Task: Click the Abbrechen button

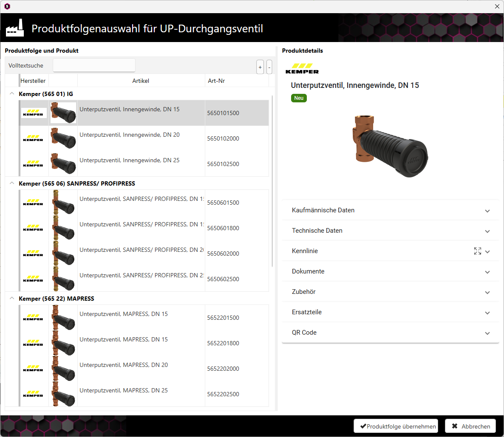Action: (470, 426)
